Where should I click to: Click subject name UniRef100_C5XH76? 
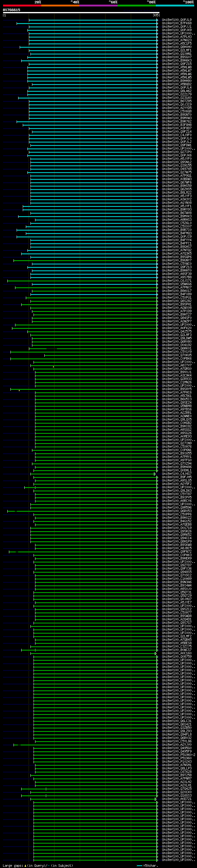click(x=177, y=447)
